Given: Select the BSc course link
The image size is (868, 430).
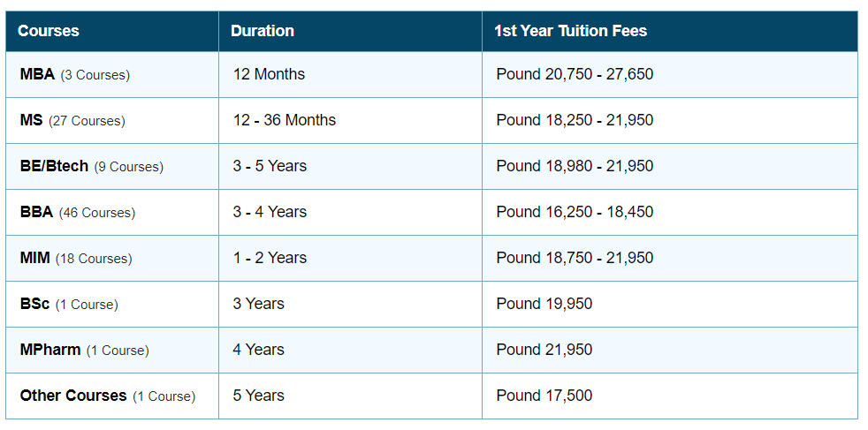Looking at the screenshot, I should tap(34, 304).
